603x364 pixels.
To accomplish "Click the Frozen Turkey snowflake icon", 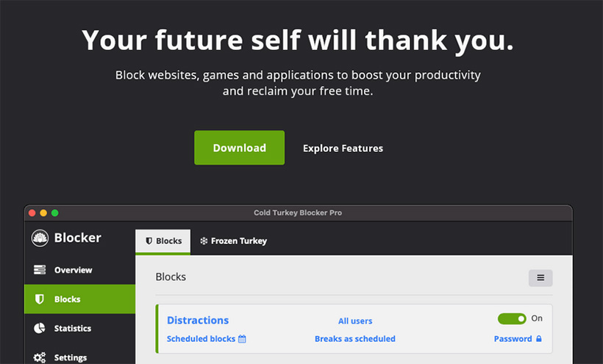I will (204, 241).
